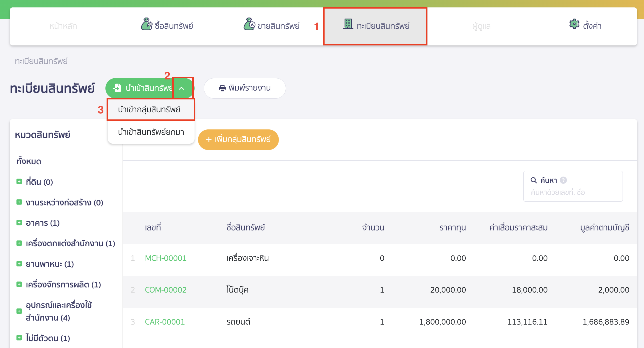
Task: Expand the ที่ดิน category
Action: click(x=19, y=182)
